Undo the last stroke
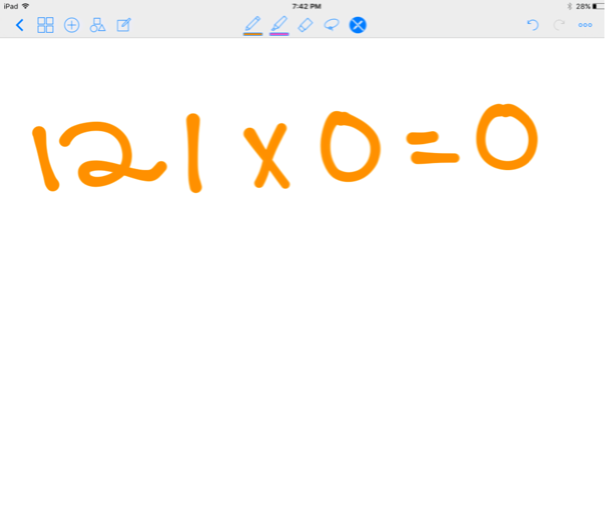605x518 pixels. (533, 25)
